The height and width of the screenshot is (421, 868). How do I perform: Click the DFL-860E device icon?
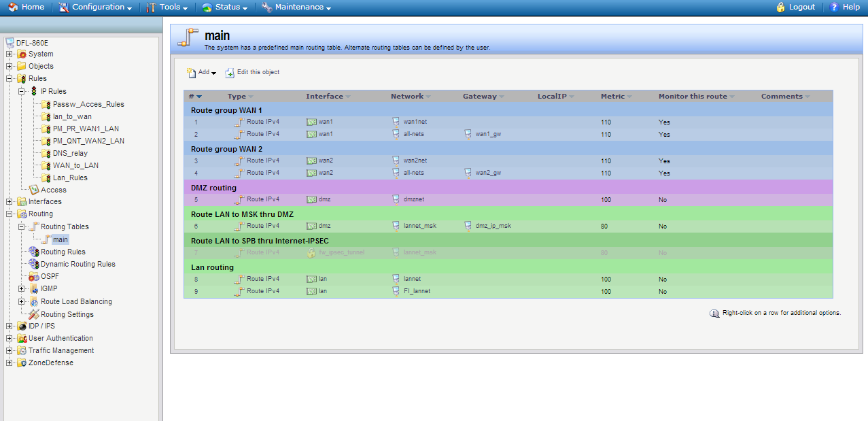[10, 42]
